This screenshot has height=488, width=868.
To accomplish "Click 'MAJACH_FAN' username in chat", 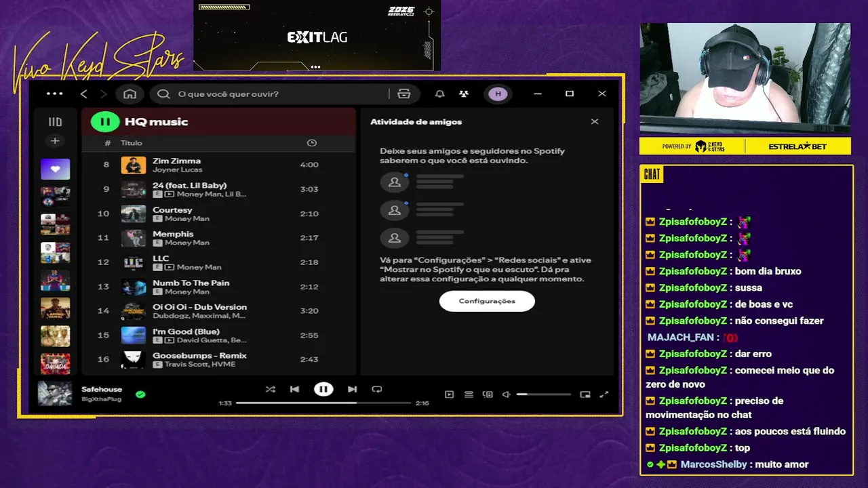I will point(680,337).
